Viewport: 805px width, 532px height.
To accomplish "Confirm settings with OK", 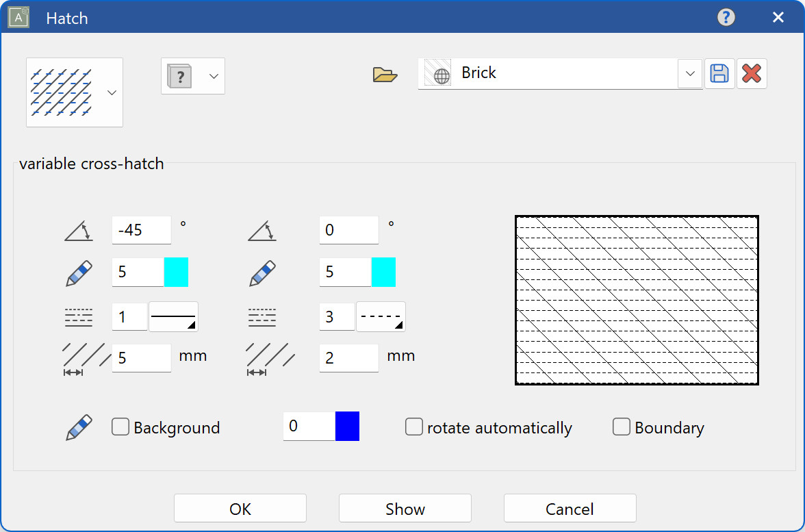I will (240, 508).
